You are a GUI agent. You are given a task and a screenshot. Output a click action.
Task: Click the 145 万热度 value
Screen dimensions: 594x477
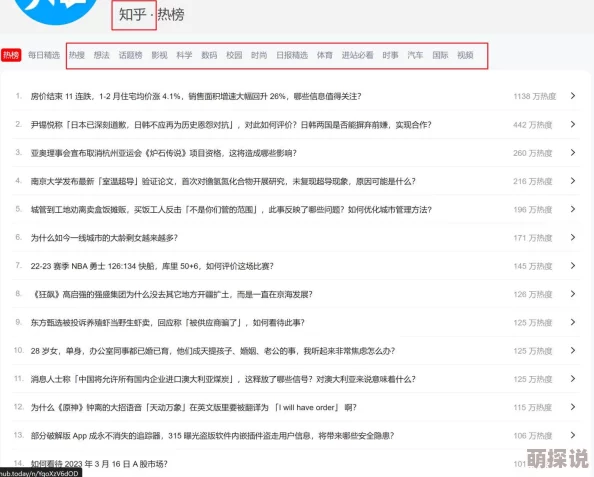[x=533, y=266]
